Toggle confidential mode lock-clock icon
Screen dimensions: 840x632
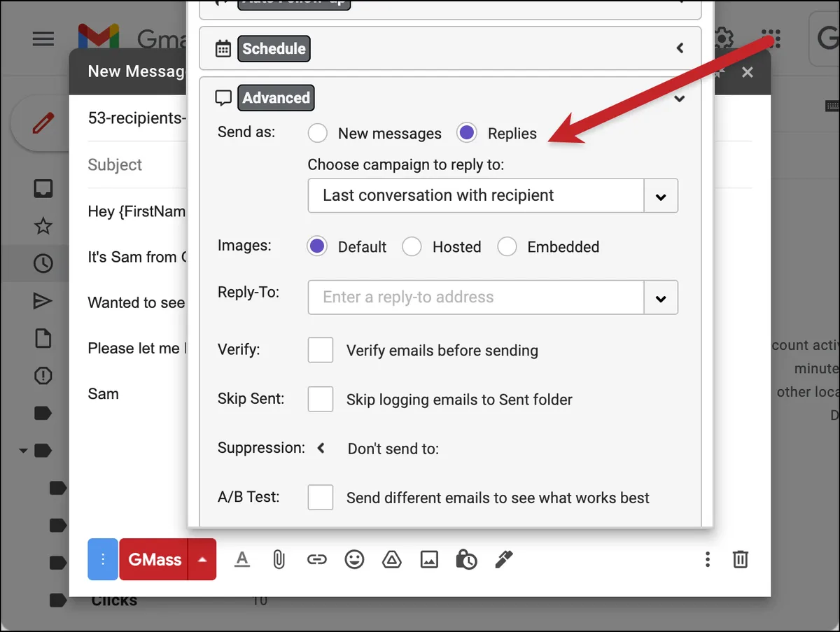tap(466, 559)
